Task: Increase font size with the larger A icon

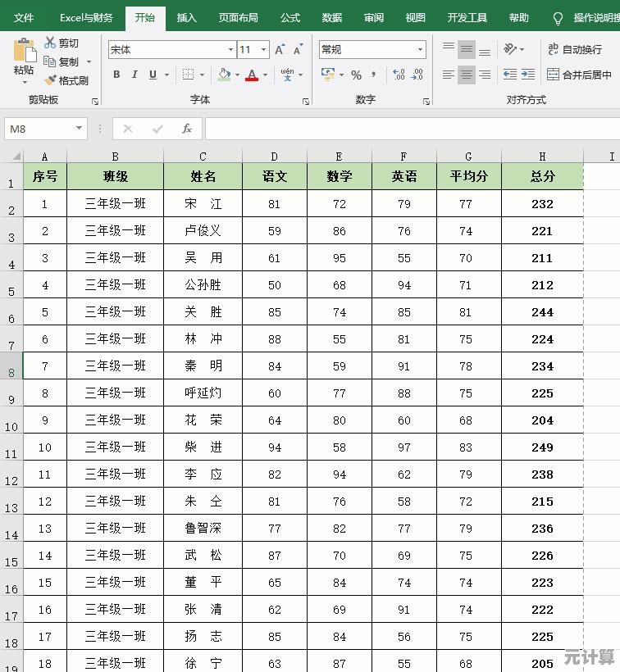Action: click(280, 50)
